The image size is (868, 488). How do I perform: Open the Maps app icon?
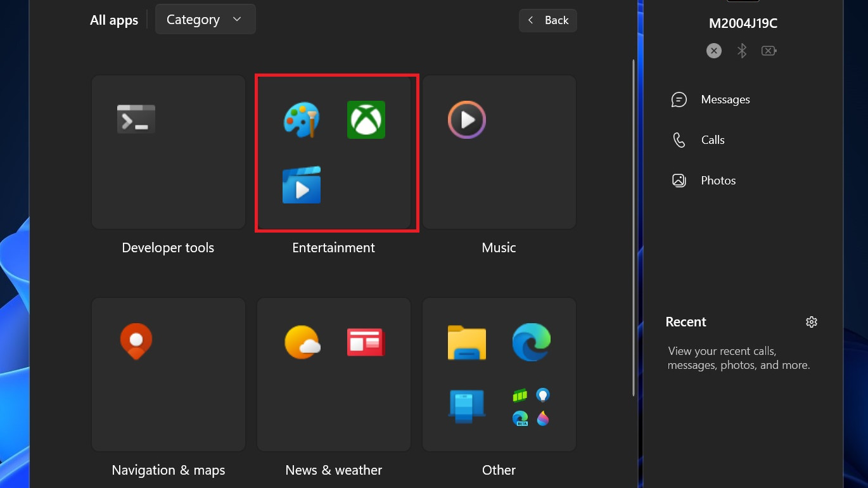136,342
